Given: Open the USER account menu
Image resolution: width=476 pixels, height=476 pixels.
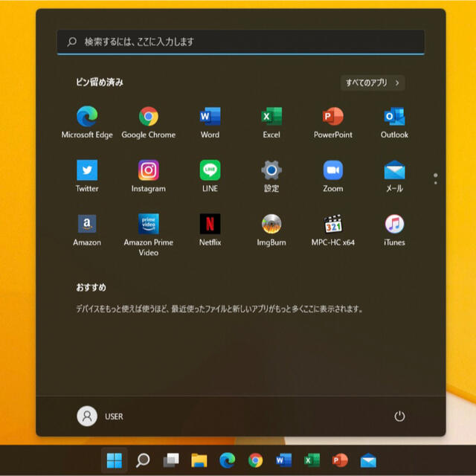Looking at the screenshot, I should (x=100, y=416).
